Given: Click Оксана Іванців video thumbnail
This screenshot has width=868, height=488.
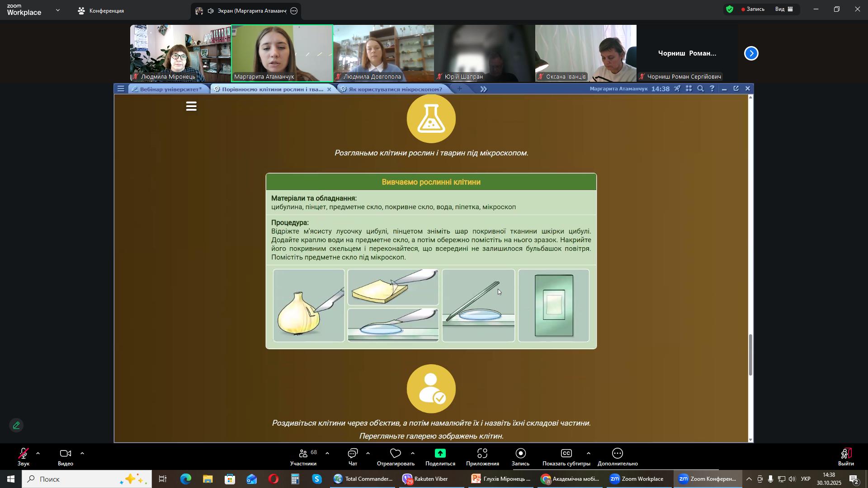Looking at the screenshot, I should (585, 53).
